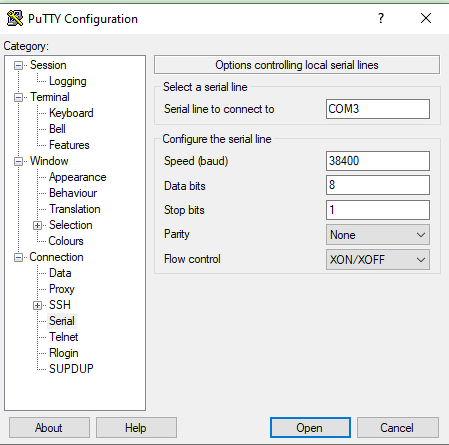The width and height of the screenshot is (449, 445).
Task: Select Logging in the category tree
Action: (x=68, y=81)
